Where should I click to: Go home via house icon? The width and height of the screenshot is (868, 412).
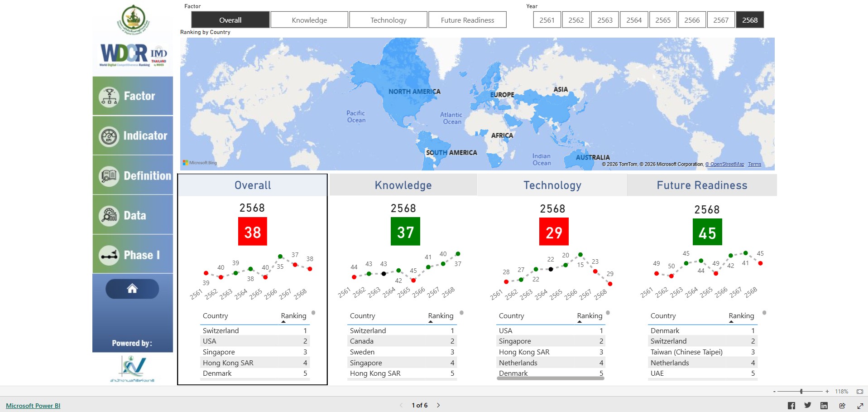pyautogui.click(x=132, y=289)
